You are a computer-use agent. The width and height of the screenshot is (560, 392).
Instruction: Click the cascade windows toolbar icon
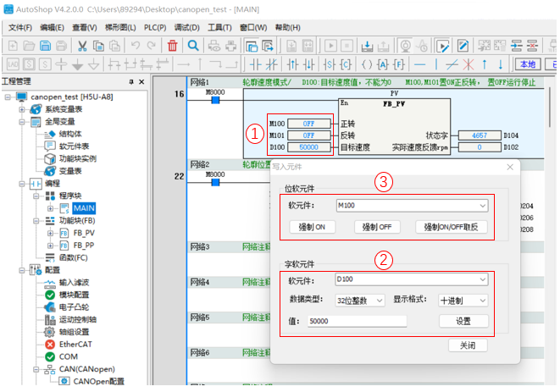[x=252, y=46]
